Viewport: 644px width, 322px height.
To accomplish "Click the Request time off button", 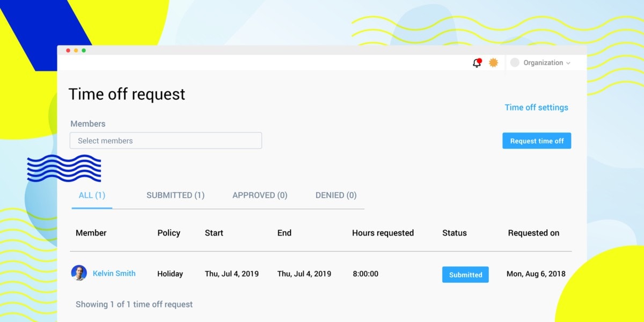I will click(537, 141).
